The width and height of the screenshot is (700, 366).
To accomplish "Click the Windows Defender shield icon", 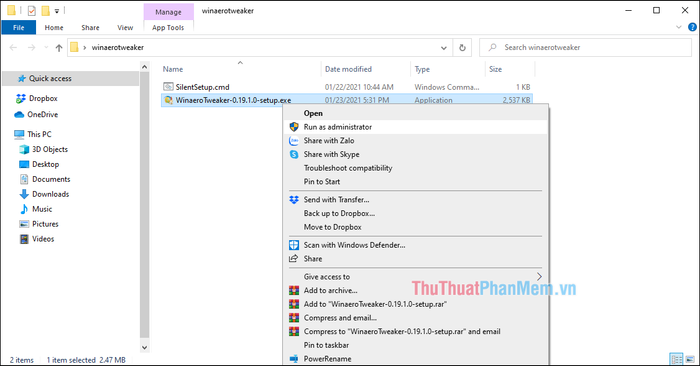I will pos(294,245).
